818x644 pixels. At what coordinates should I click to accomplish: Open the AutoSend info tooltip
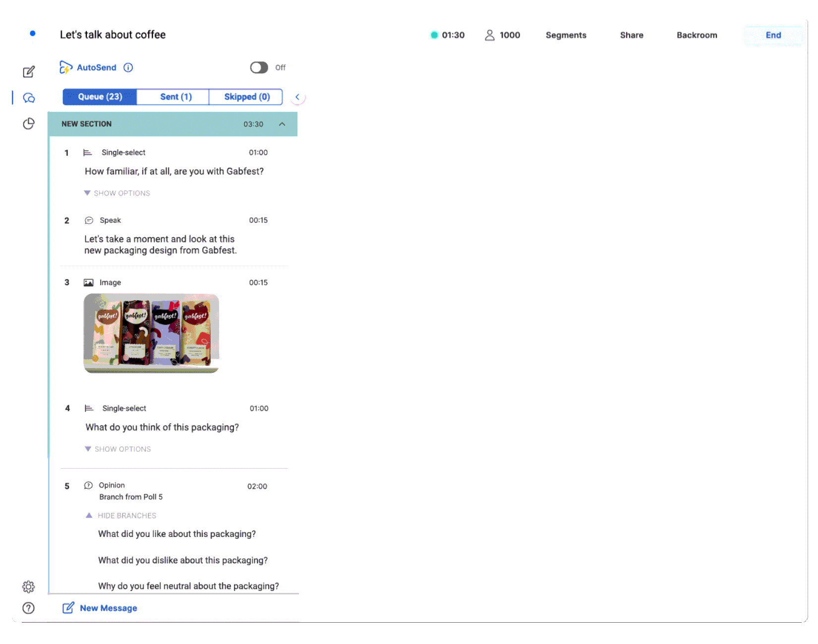[x=128, y=67]
